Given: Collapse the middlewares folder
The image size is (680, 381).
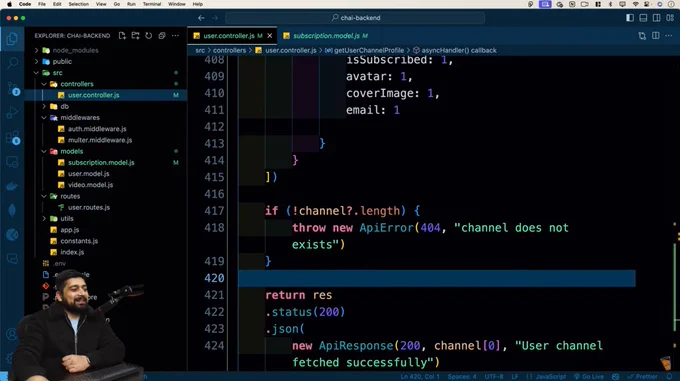Looking at the screenshot, I should [x=44, y=117].
